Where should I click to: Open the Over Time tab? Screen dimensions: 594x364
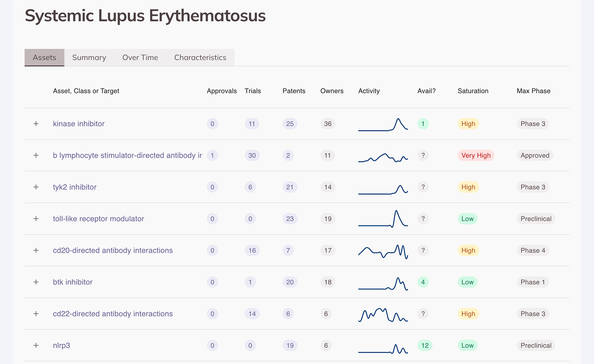(x=140, y=57)
